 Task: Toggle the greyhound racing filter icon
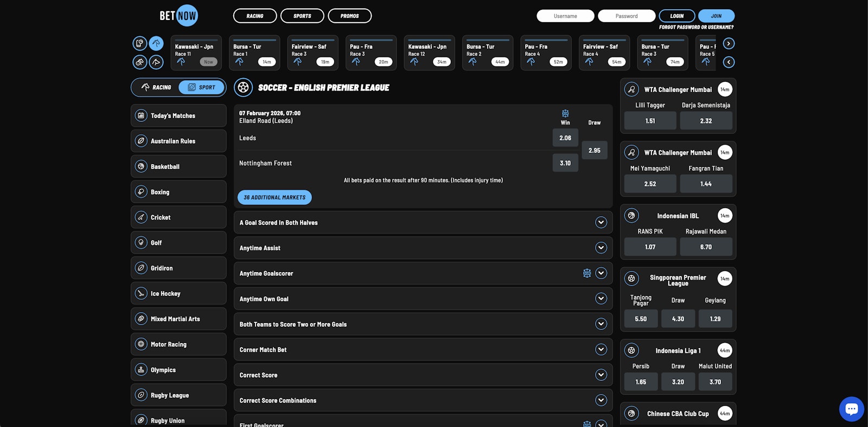click(x=156, y=62)
